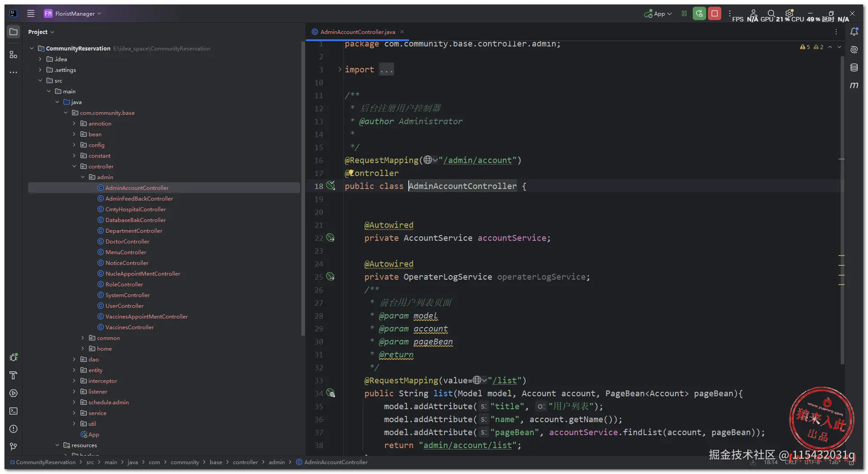Click the globe icon before "/admin/account"
This screenshot has width=868, height=474.
pyautogui.click(x=428, y=160)
